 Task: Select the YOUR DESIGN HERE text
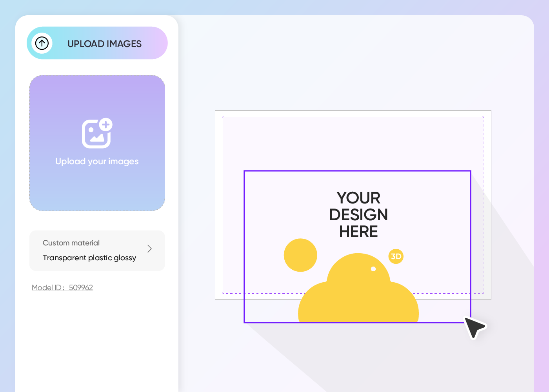(358, 215)
